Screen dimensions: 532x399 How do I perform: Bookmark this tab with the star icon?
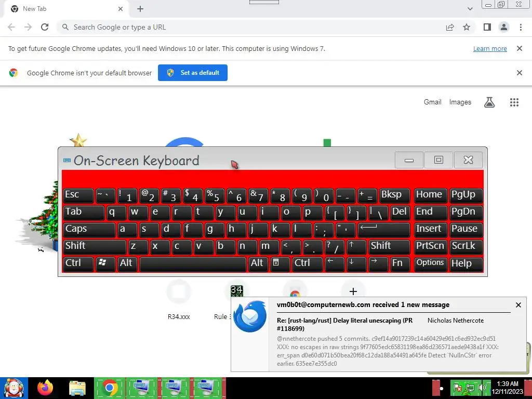pyautogui.click(x=467, y=27)
